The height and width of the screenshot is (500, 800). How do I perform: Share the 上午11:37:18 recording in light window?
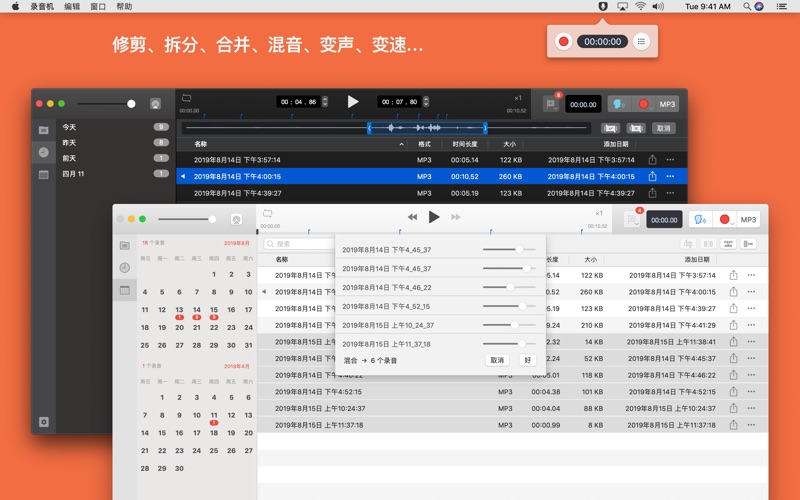pos(733,424)
